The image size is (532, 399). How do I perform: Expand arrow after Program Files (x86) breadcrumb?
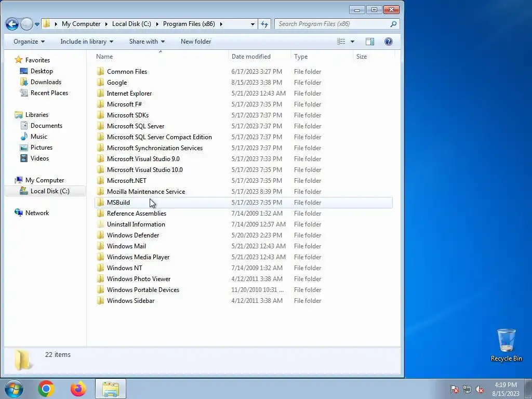221,24
